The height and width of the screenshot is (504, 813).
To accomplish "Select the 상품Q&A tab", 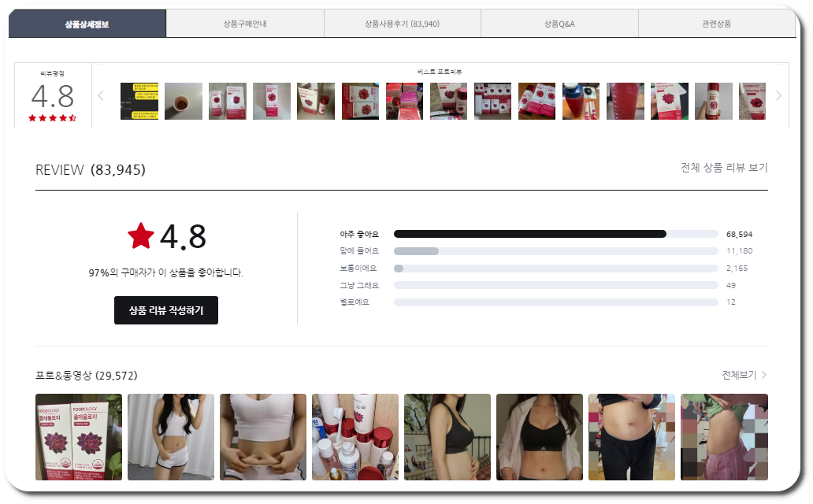I will tap(559, 24).
